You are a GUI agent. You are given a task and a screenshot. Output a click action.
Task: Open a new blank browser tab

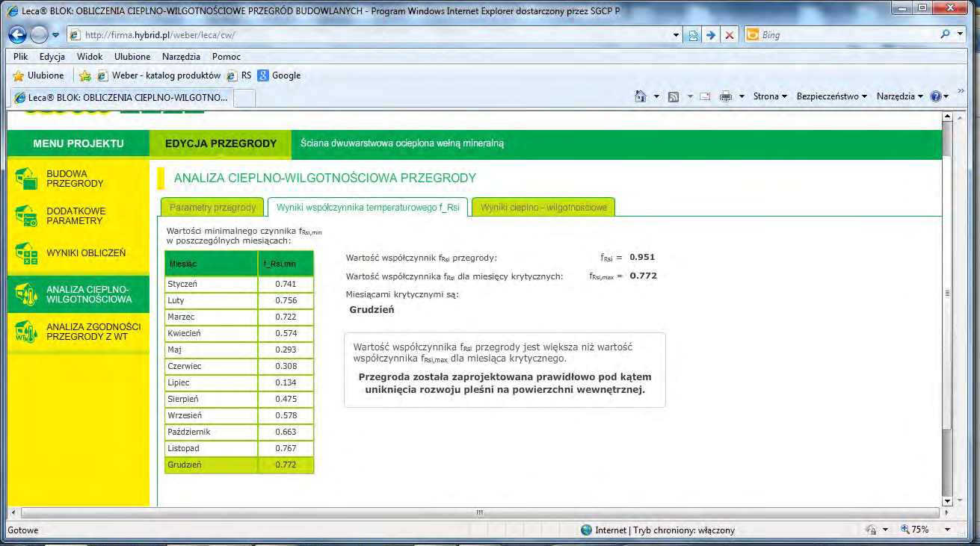[244, 98]
